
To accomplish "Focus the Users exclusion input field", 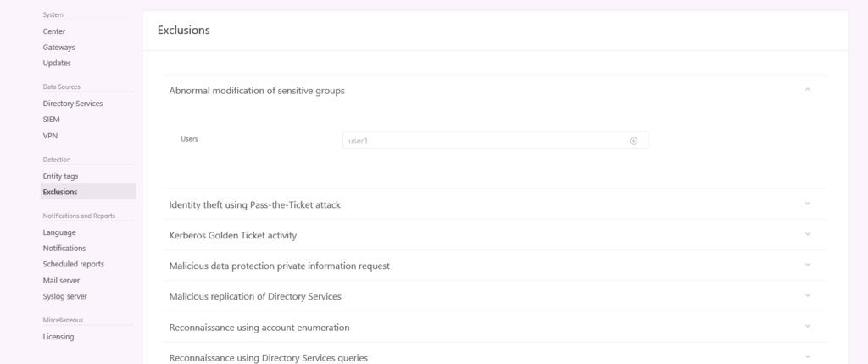I will [x=495, y=140].
